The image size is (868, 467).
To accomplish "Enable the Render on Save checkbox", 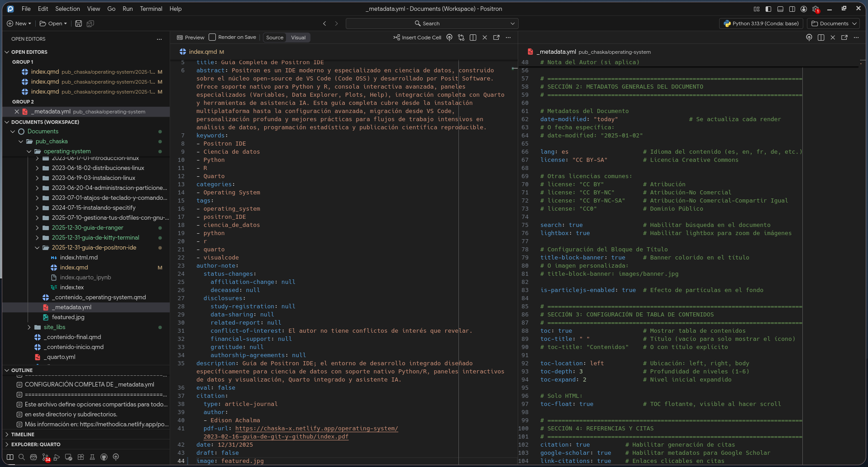I will tap(212, 38).
